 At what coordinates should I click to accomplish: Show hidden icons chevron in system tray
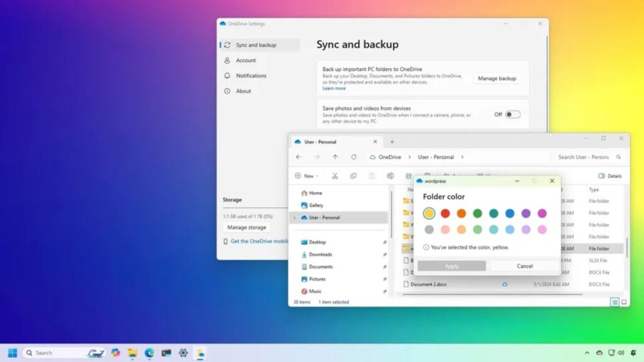tap(587, 353)
